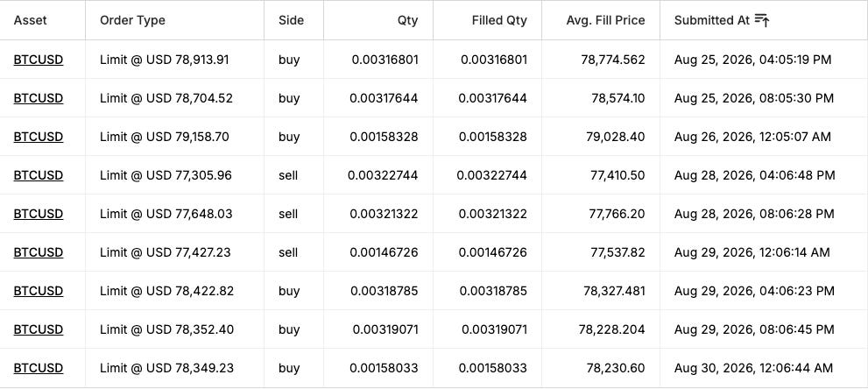Sort by the Qty column header
The width and height of the screenshot is (868, 389).
point(407,20)
